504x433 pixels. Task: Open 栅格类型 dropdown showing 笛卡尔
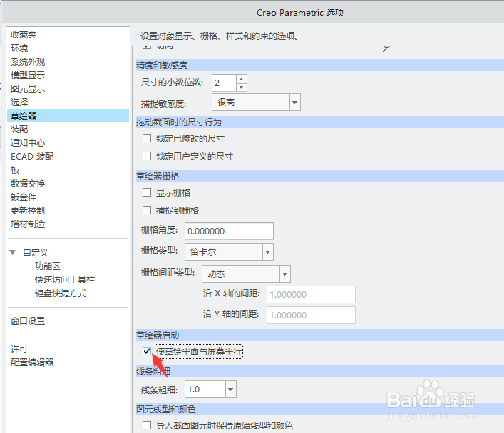point(229,251)
